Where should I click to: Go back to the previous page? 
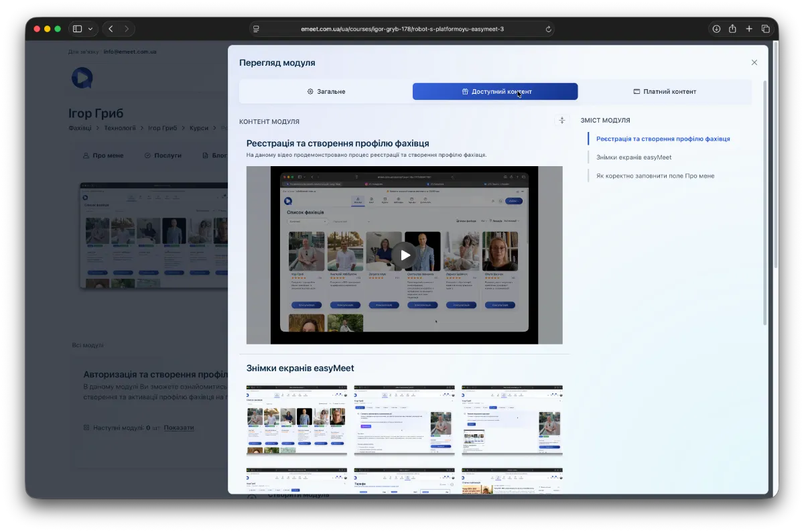click(x=111, y=29)
